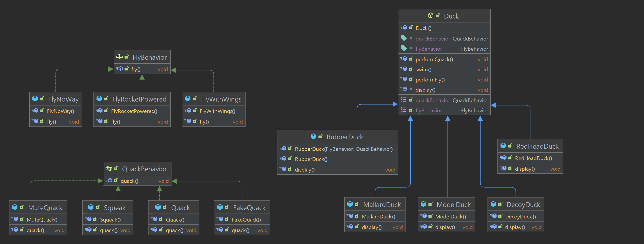Click the quackBehavior field tag icon in Duck
Image resolution: width=644 pixels, height=244 pixels.
pos(404,38)
